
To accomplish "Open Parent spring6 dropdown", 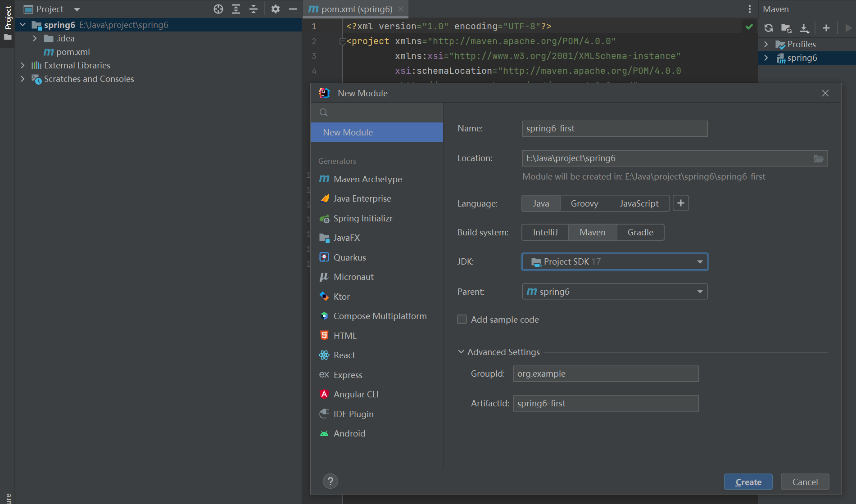I will tap(615, 292).
